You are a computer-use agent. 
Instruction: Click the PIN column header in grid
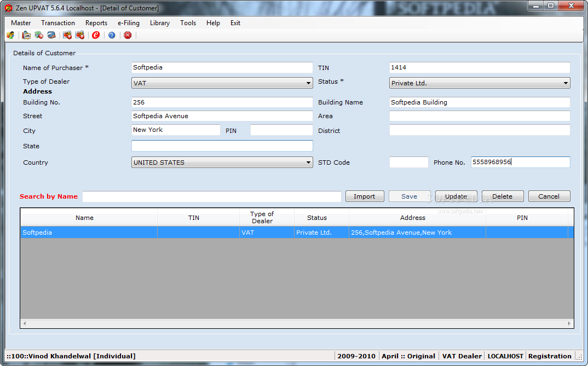(527, 217)
